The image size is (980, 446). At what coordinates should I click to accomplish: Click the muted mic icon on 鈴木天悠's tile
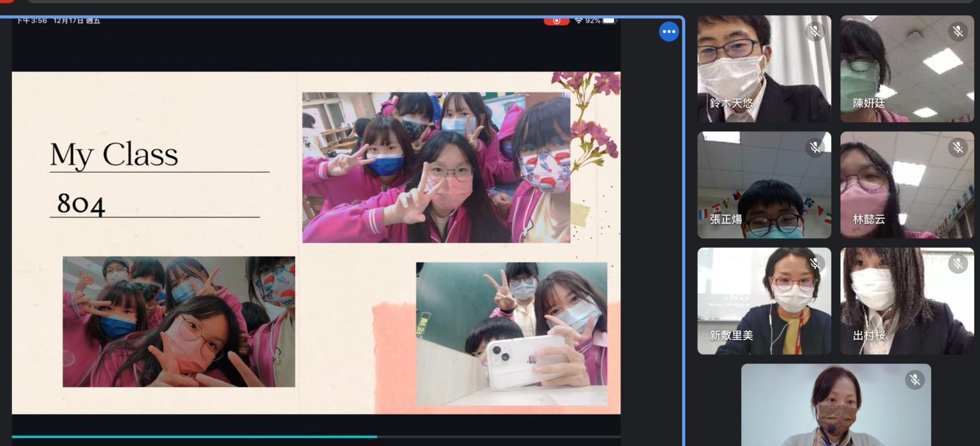[815, 31]
